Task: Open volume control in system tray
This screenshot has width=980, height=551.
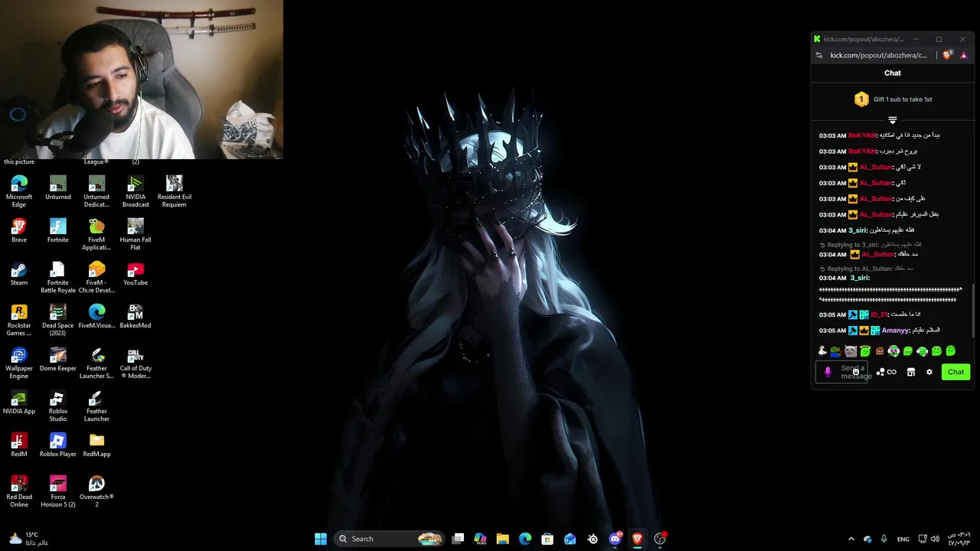Action: click(935, 539)
